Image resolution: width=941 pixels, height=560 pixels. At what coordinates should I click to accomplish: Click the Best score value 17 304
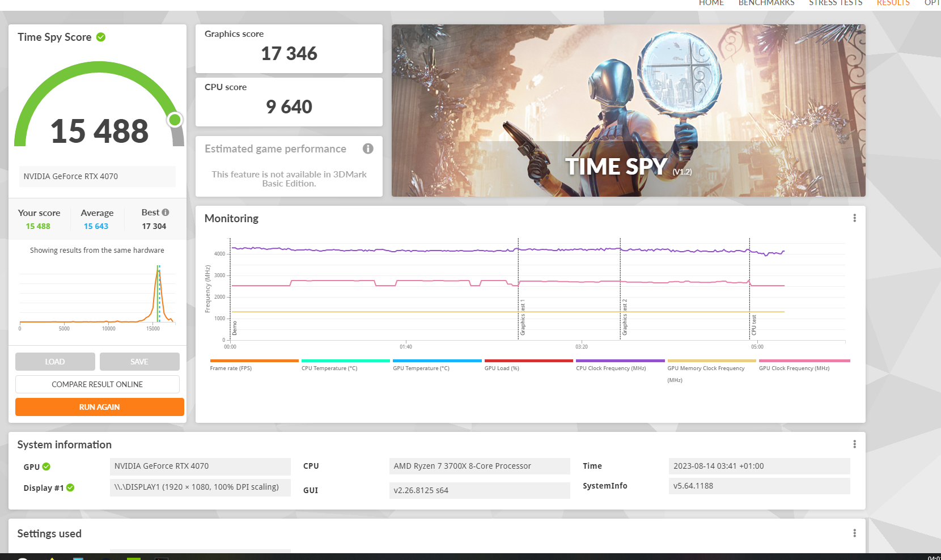coord(154,226)
